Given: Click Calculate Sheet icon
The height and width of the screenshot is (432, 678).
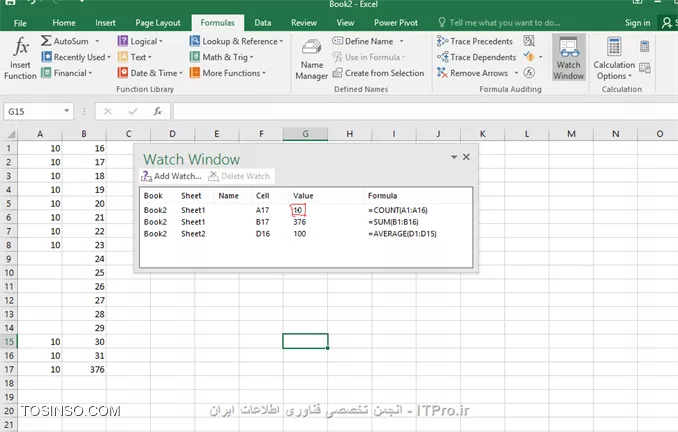Looking at the screenshot, I should coord(644,68).
